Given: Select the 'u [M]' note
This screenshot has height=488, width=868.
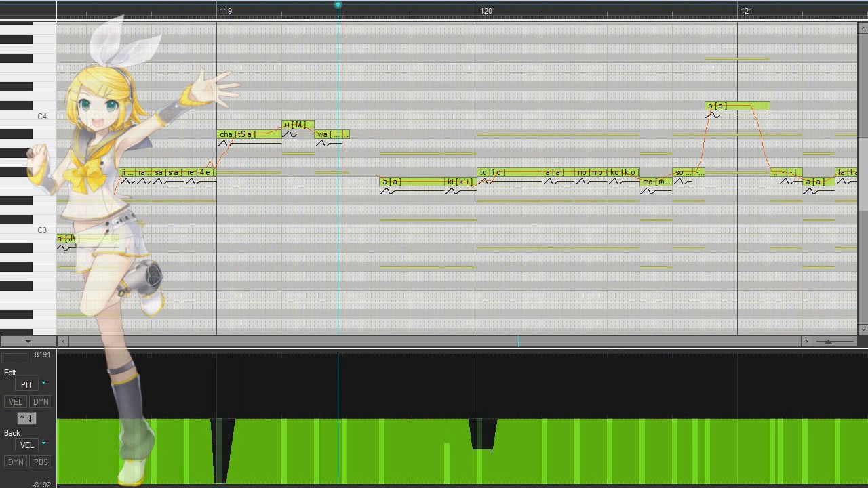Looking at the screenshot, I should 298,125.
